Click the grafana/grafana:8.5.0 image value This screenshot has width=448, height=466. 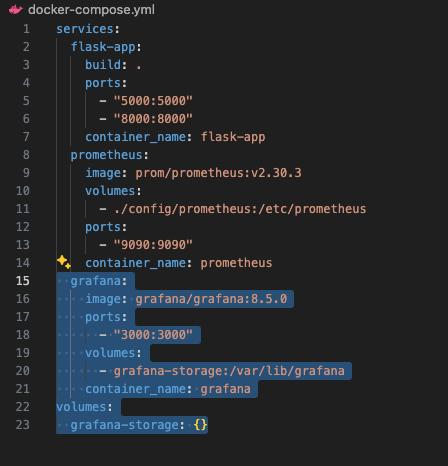(x=211, y=299)
